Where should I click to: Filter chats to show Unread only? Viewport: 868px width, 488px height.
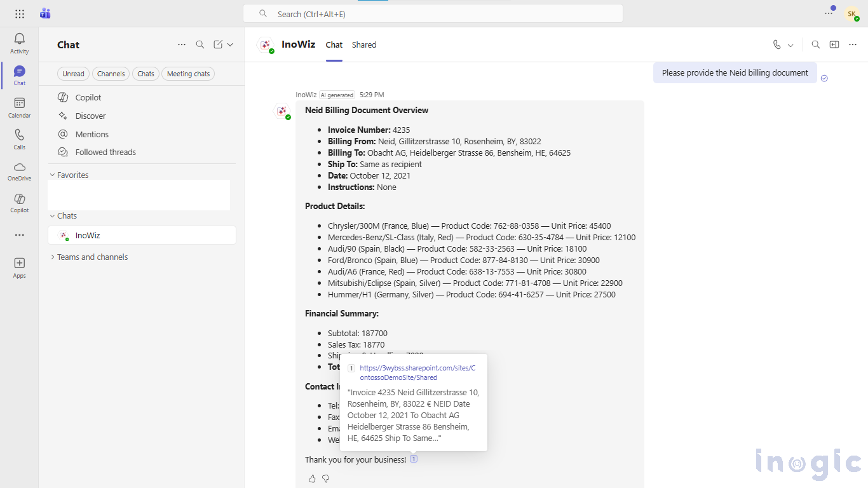click(x=73, y=73)
